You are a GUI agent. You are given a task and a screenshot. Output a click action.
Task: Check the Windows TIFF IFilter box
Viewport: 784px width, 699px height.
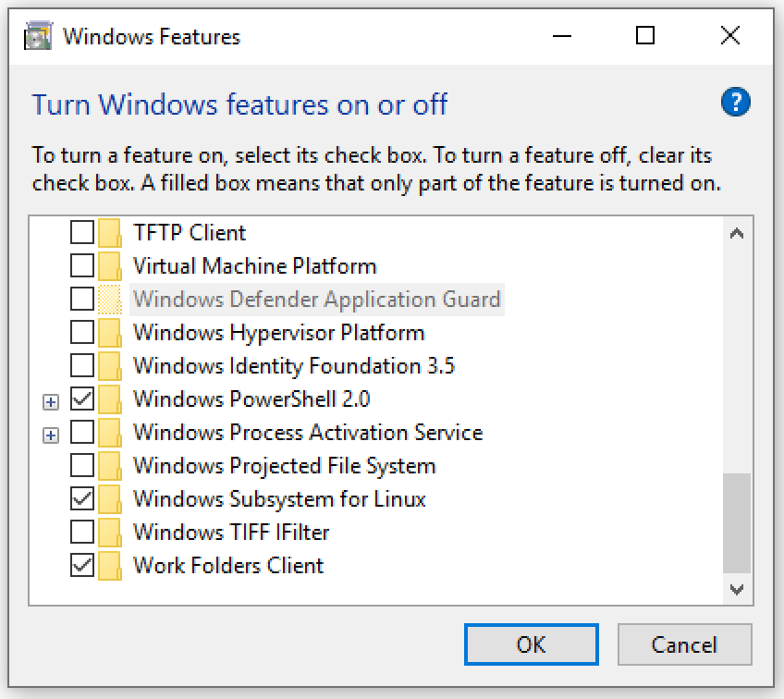click(x=82, y=532)
